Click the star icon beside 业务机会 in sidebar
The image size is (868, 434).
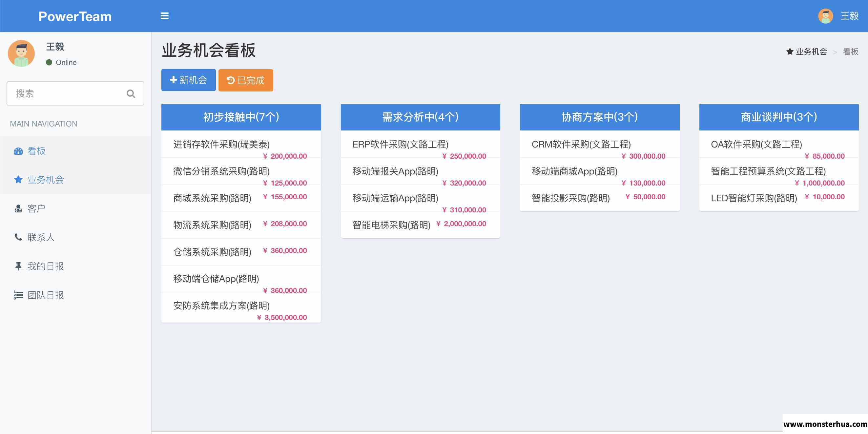(x=18, y=179)
